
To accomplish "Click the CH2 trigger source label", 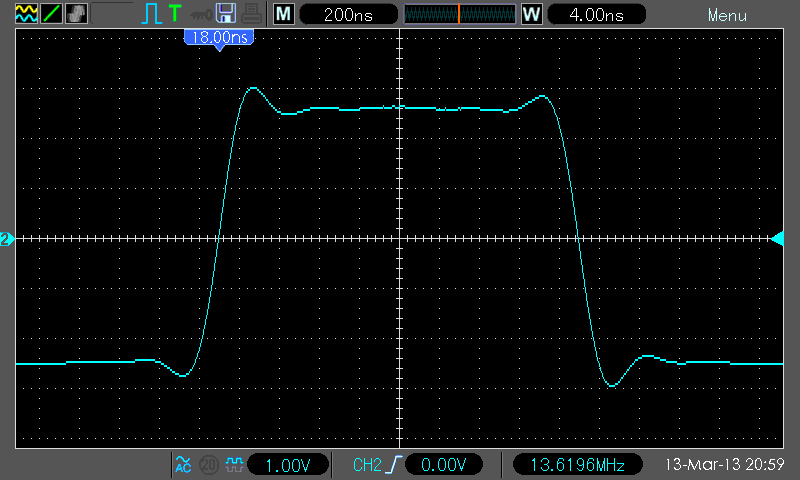I will tap(367, 465).
